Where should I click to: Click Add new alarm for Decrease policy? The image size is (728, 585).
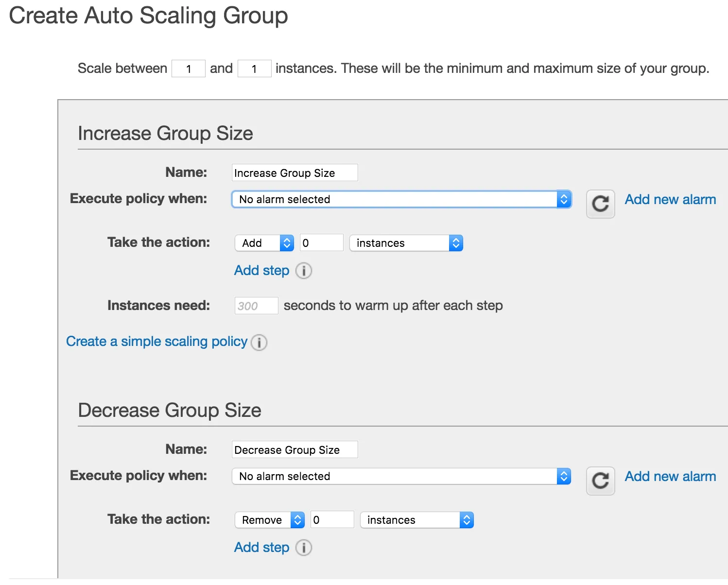point(670,476)
